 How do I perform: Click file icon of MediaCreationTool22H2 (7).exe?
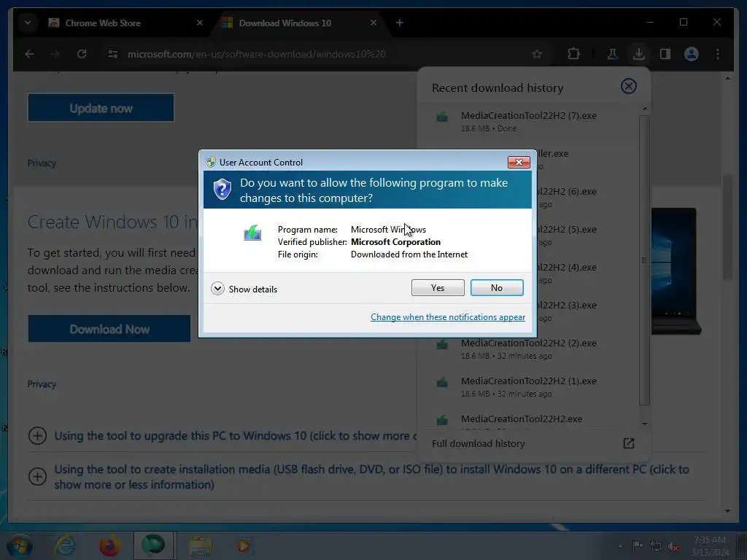pos(442,117)
